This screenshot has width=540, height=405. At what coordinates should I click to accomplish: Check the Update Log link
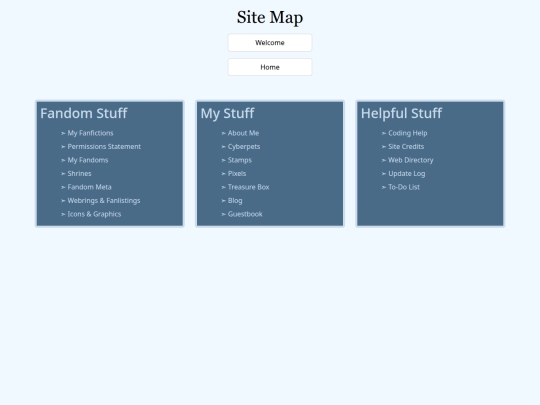407,174
